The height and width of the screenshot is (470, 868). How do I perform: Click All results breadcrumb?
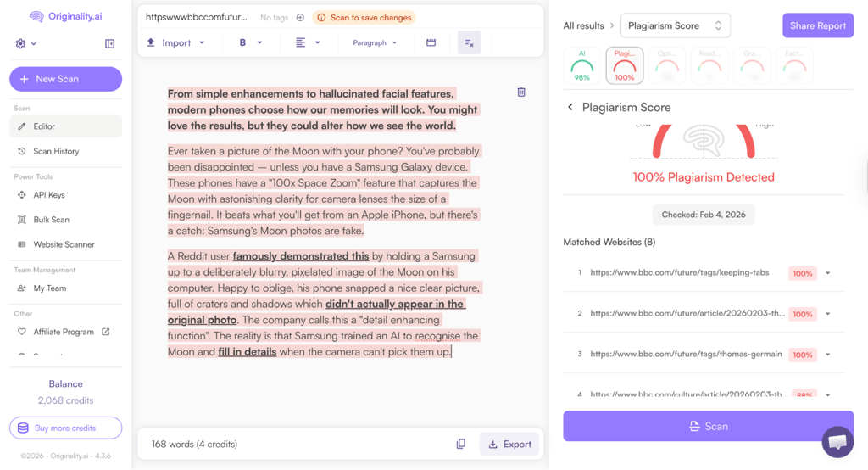click(583, 25)
